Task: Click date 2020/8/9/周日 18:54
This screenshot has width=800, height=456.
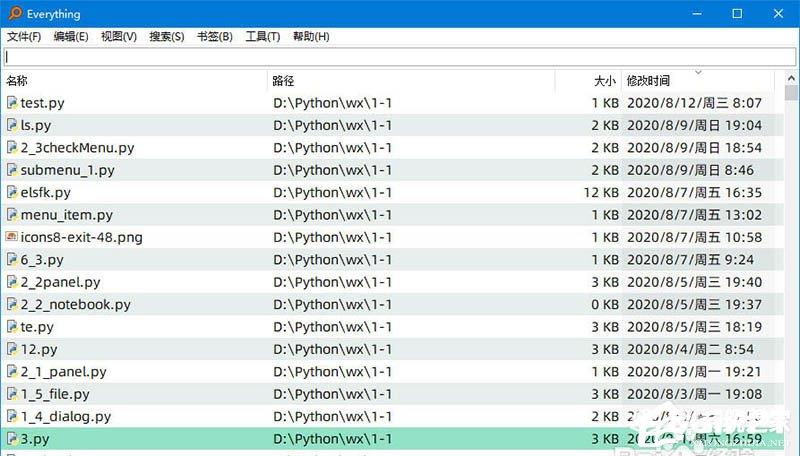Action: 694,148
